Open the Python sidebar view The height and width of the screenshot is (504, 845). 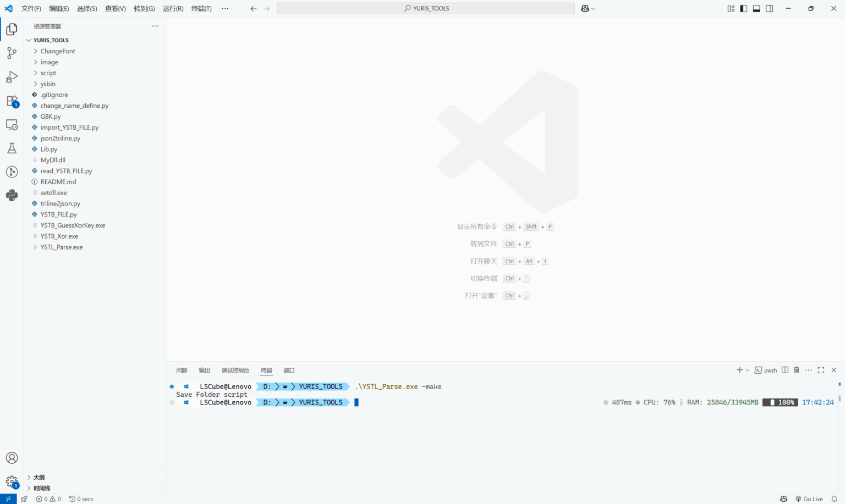coord(12,195)
